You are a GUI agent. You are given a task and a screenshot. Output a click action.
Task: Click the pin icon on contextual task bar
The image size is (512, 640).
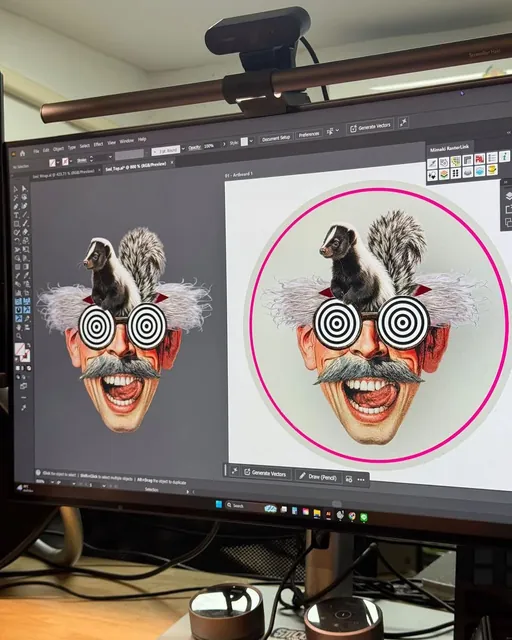(x=235, y=471)
